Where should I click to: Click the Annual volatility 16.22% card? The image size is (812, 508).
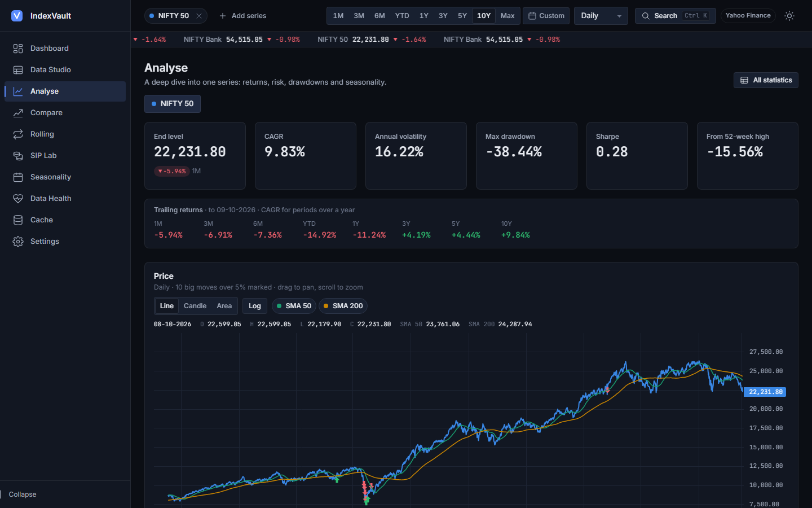[416, 156]
